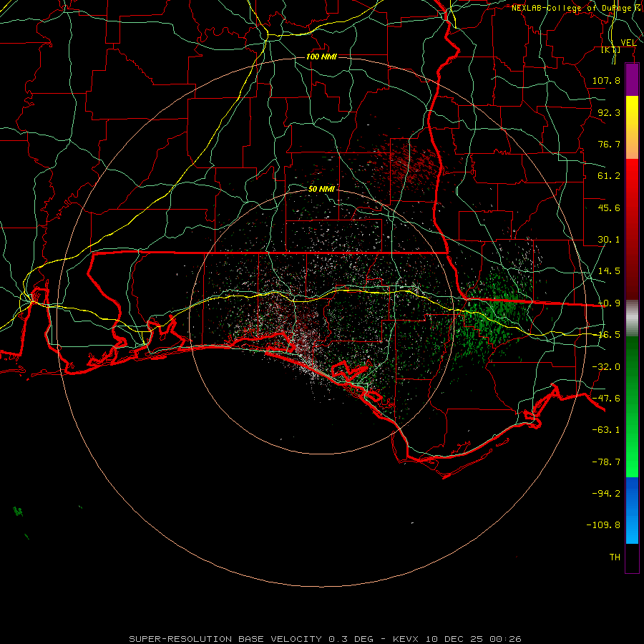Click the 45.6 velocity scale value
This screenshot has width=644, height=644.
[609, 208]
